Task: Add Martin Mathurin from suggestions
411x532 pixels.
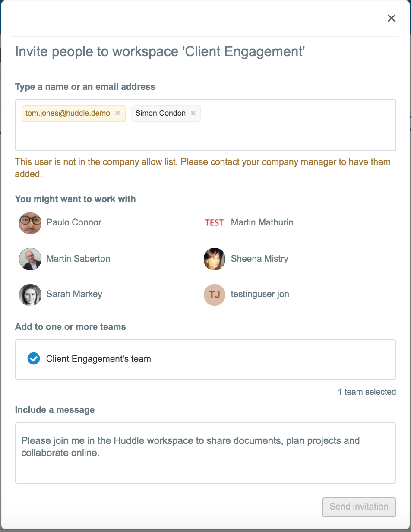Action: (262, 223)
